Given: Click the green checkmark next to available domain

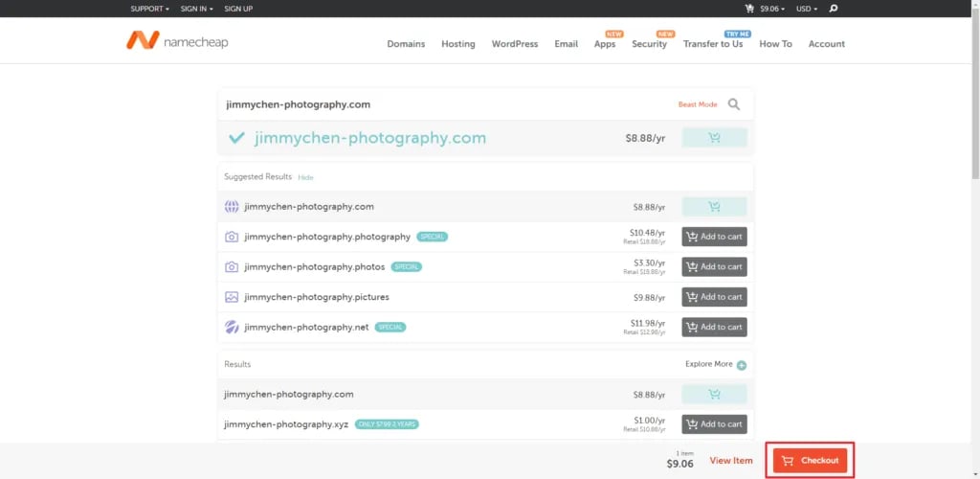Looking at the screenshot, I should (236, 138).
